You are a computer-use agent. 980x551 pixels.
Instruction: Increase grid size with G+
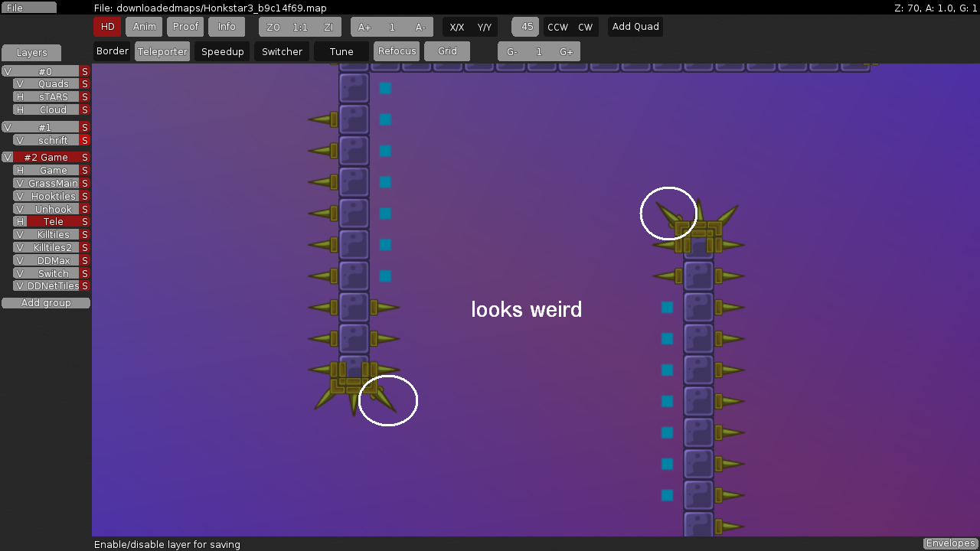click(566, 51)
